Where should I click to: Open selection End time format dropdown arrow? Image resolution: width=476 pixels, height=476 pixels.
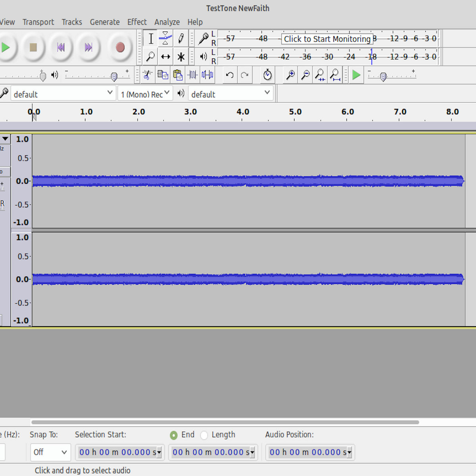tap(252, 452)
